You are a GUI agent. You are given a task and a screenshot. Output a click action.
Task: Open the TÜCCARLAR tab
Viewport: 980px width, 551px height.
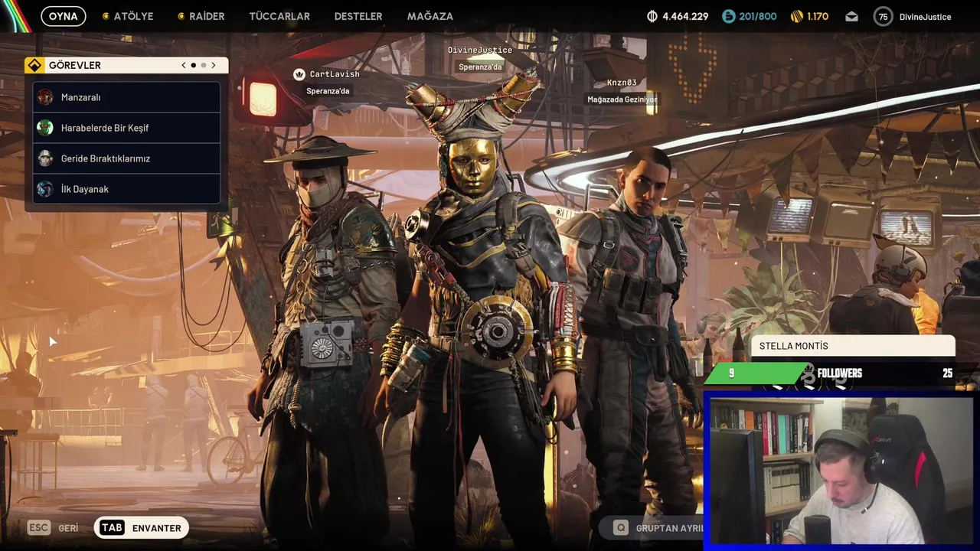(279, 16)
